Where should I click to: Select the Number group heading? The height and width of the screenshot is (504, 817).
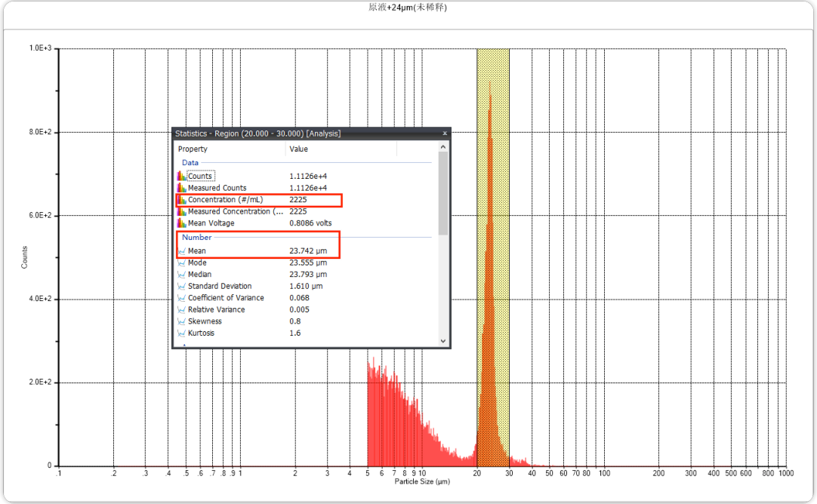(197, 238)
